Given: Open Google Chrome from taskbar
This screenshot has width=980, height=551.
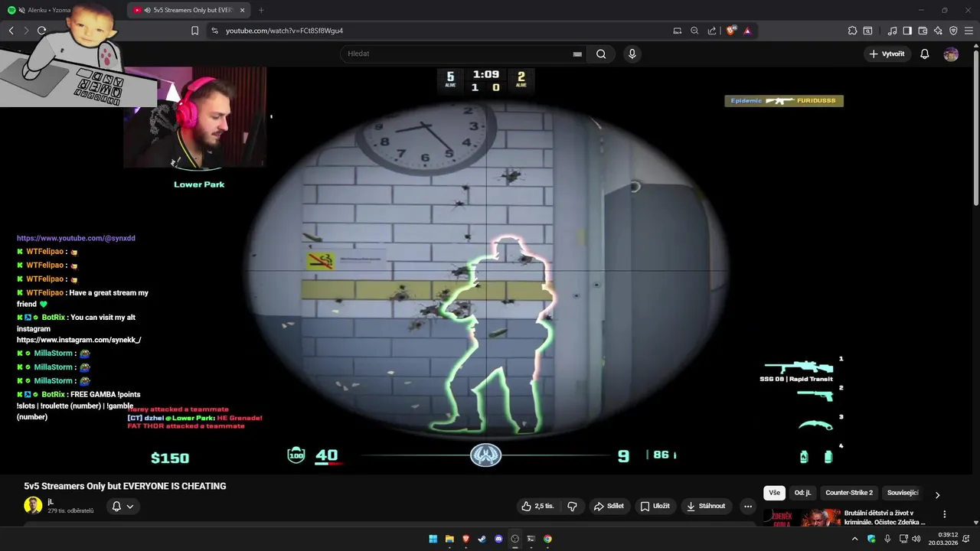Looking at the screenshot, I should [547, 539].
